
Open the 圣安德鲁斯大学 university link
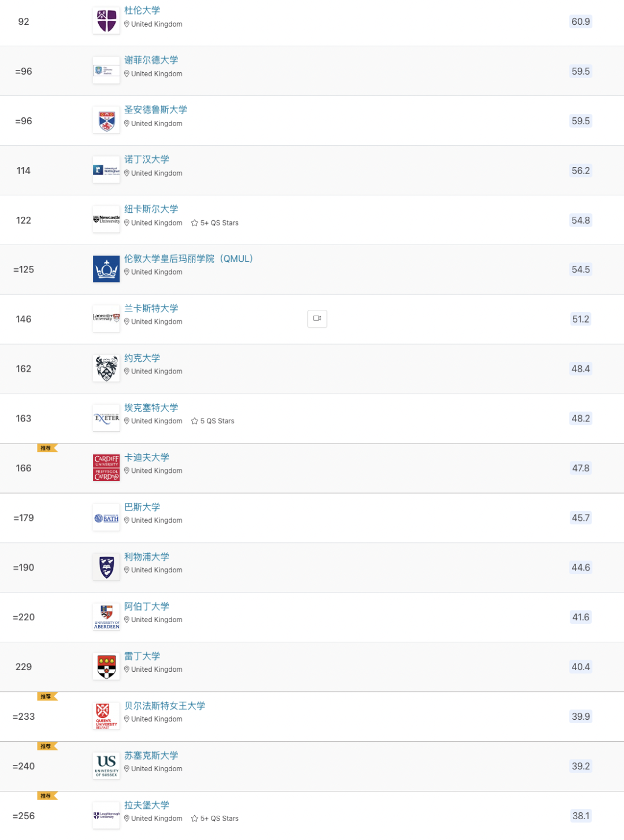pos(155,110)
